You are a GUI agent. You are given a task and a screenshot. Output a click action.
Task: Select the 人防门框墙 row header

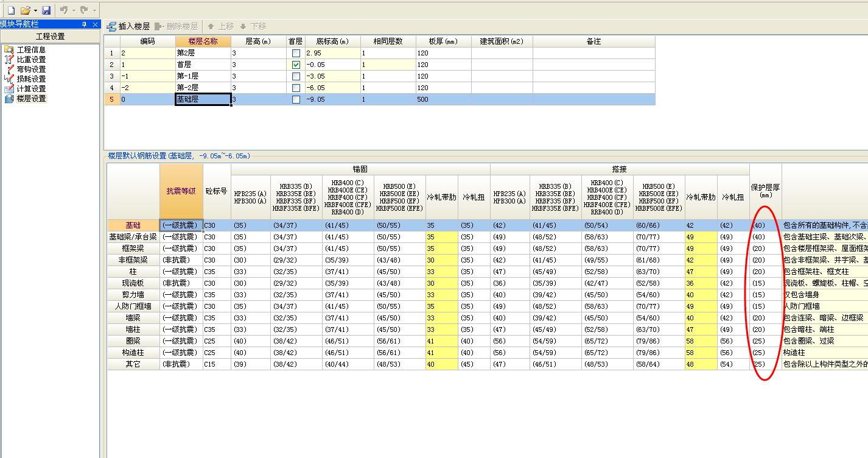(133, 306)
